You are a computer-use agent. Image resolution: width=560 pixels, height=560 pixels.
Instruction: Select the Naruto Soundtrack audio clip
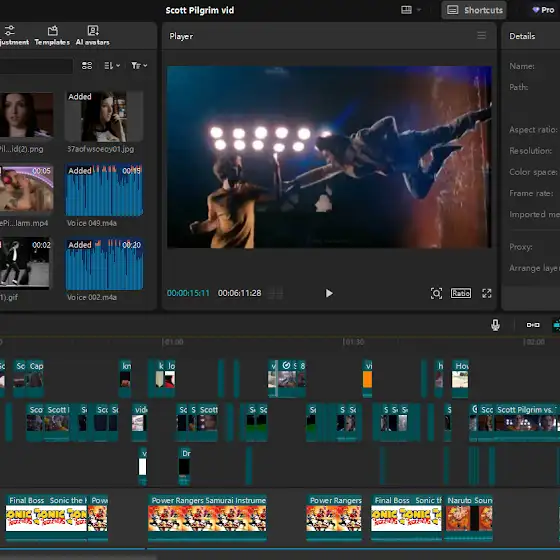[x=469, y=517]
